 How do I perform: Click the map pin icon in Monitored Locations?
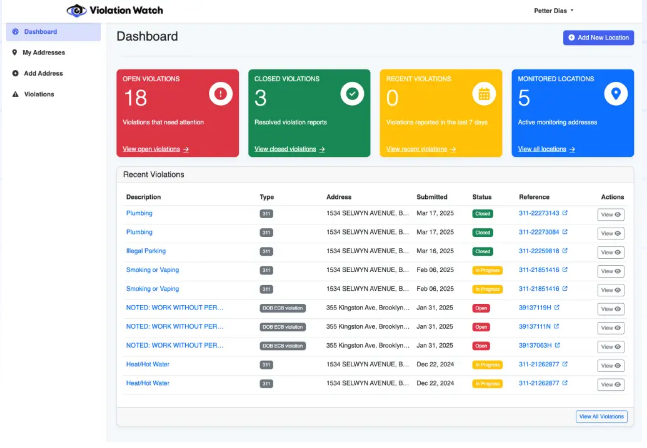pos(616,94)
